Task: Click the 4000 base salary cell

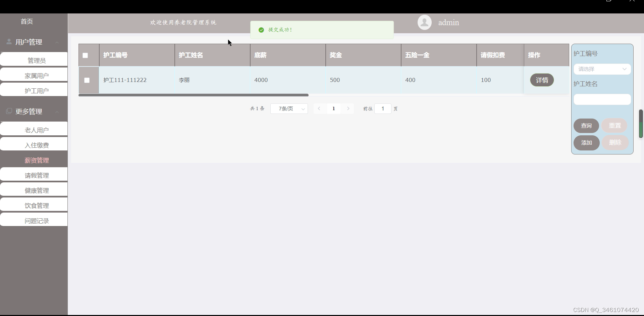Action: point(288,80)
